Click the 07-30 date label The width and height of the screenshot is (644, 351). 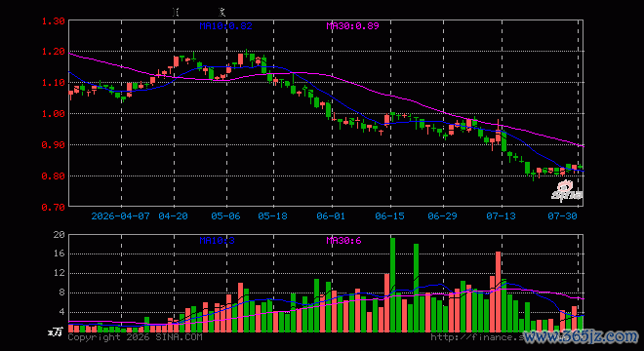pyautogui.click(x=563, y=215)
